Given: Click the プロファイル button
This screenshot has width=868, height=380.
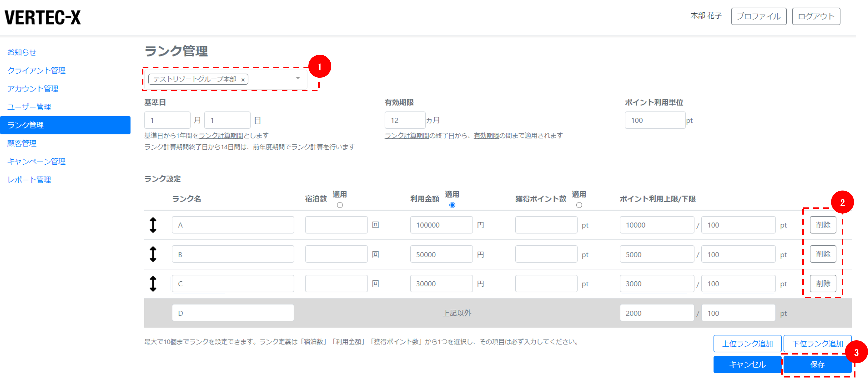Looking at the screenshot, I should click(758, 16).
